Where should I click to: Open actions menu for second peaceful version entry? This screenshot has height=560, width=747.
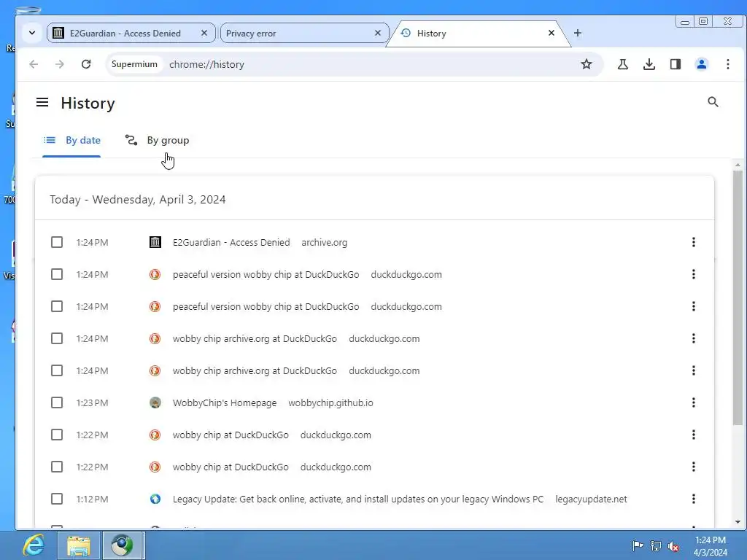(x=694, y=306)
